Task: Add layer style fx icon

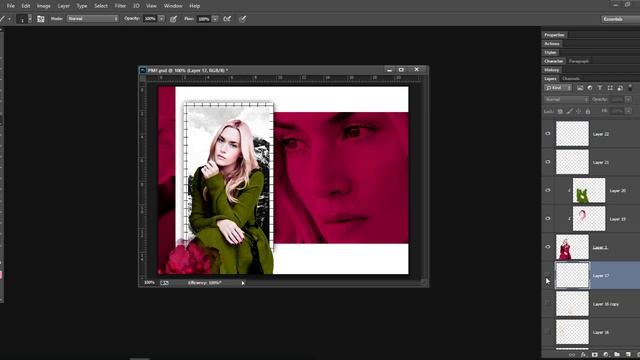Action: coord(583,355)
